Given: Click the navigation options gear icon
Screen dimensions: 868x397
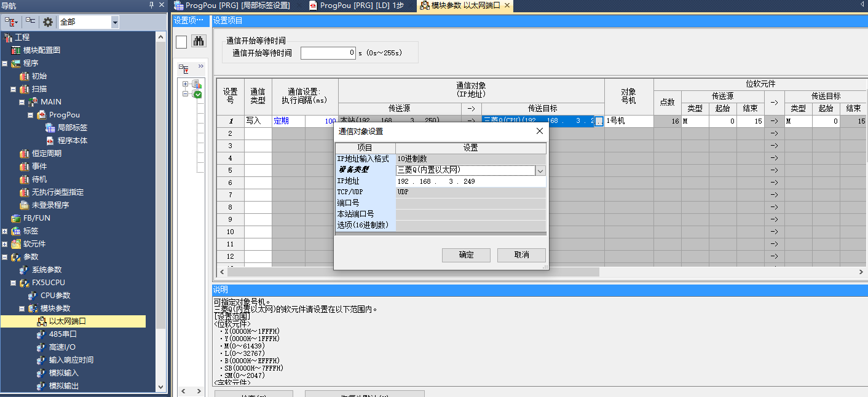Looking at the screenshot, I should 48,22.
